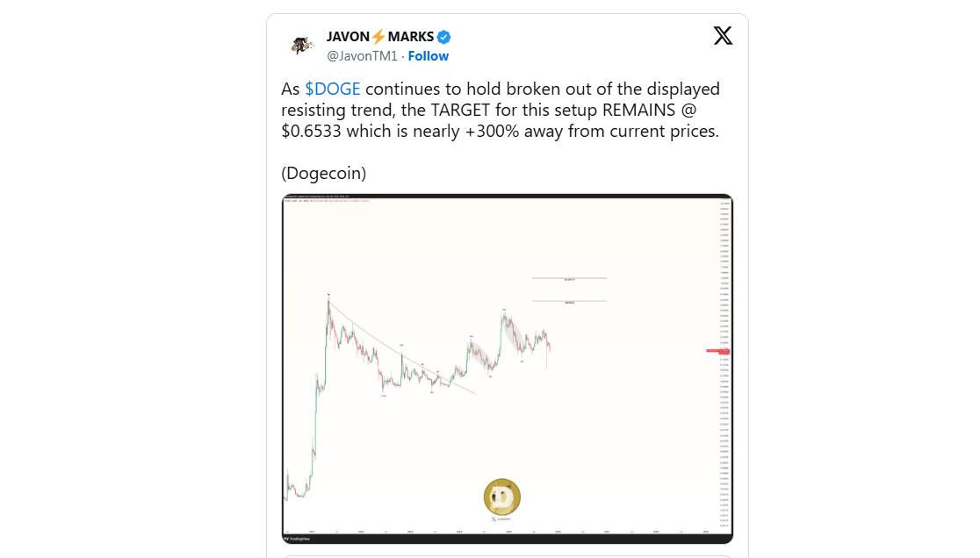Click the upper target line on the chart
980x558 pixels.
click(x=569, y=278)
